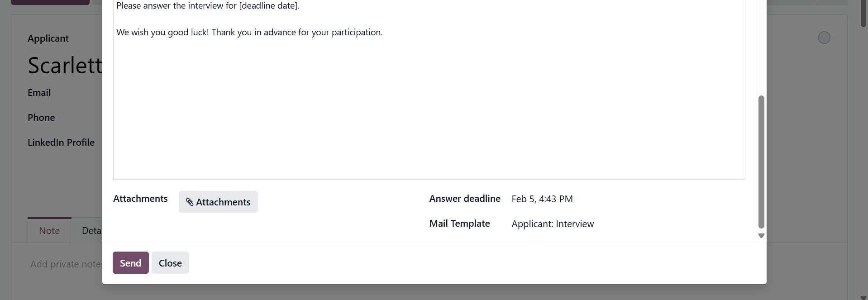Switch to the Details tab
Screen dimensions: 868x300
pos(91,231)
